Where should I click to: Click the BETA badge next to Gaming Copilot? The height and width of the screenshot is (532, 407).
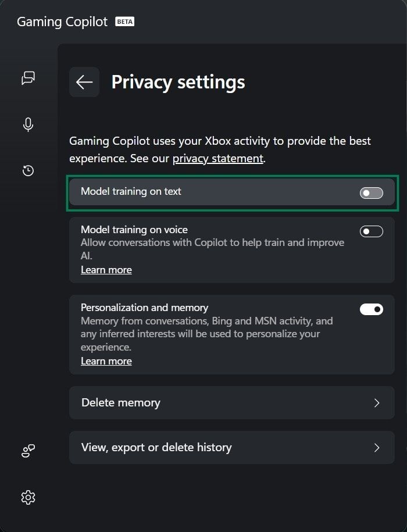coord(126,21)
